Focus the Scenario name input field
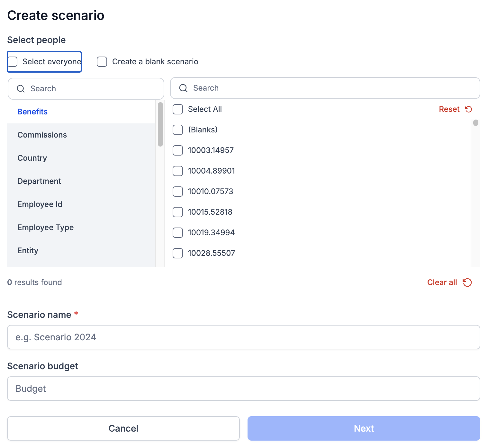The height and width of the screenshot is (448, 488). pyautogui.click(x=244, y=337)
